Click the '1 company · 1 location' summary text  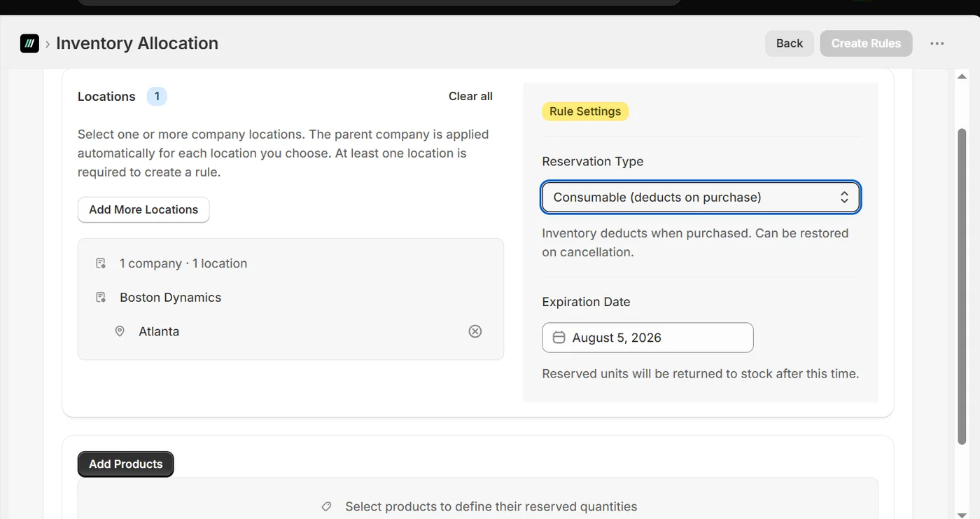point(183,263)
